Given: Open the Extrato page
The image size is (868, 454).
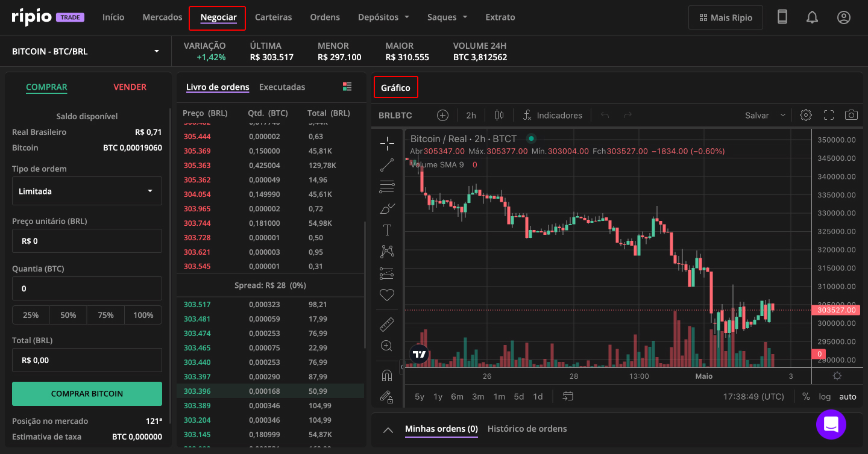Looking at the screenshot, I should point(500,17).
